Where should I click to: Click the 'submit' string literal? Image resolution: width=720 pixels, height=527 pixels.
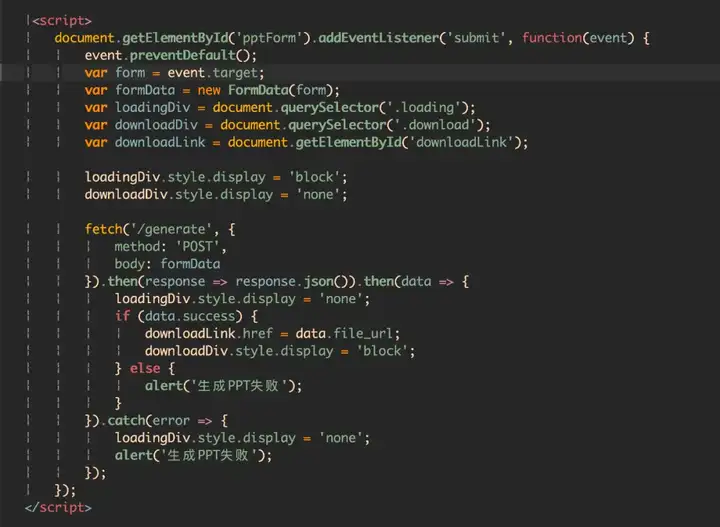pyautogui.click(x=476, y=38)
